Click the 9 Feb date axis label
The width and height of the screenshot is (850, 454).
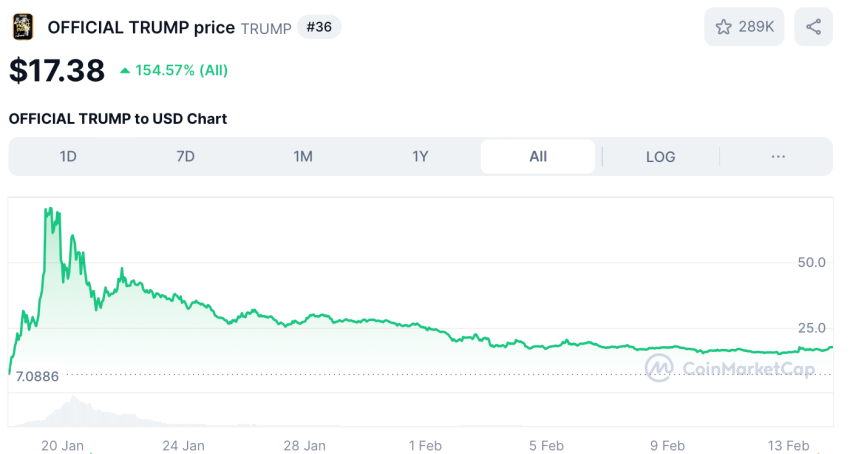coord(667,446)
